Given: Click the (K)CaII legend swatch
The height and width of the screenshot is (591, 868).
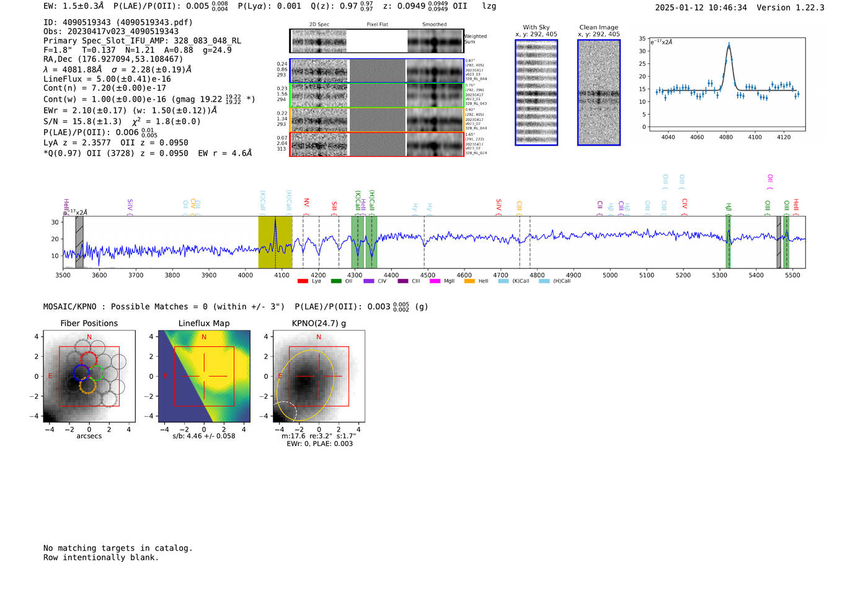Looking at the screenshot, I should [x=503, y=282].
